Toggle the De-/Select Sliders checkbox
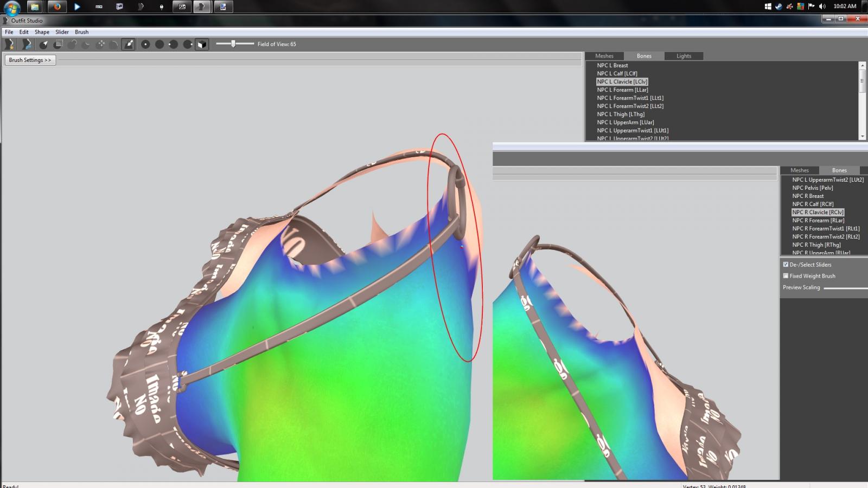This screenshot has height=488, width=868. point(786,265)
